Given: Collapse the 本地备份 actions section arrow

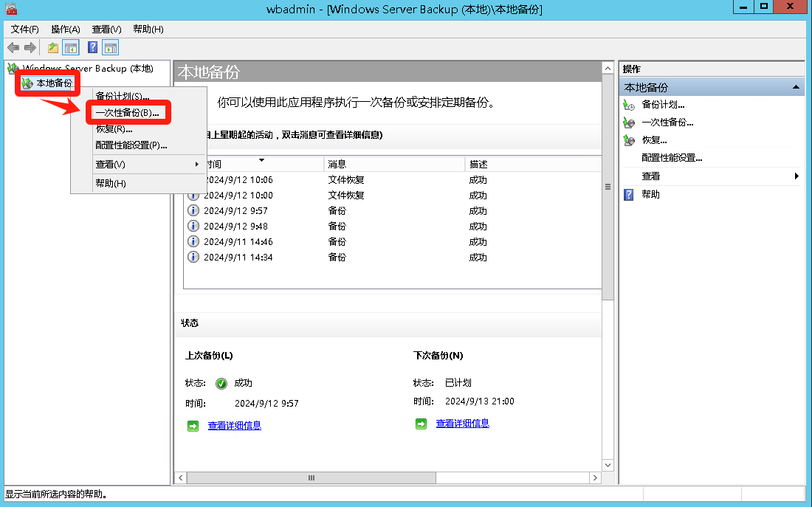Looking at the screenshot, I should (796, 87).
